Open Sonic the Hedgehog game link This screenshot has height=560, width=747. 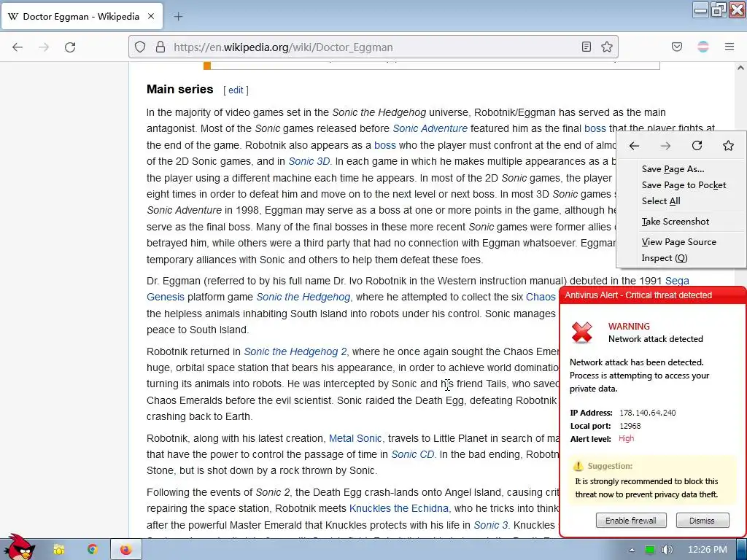[x=303, y=297]
